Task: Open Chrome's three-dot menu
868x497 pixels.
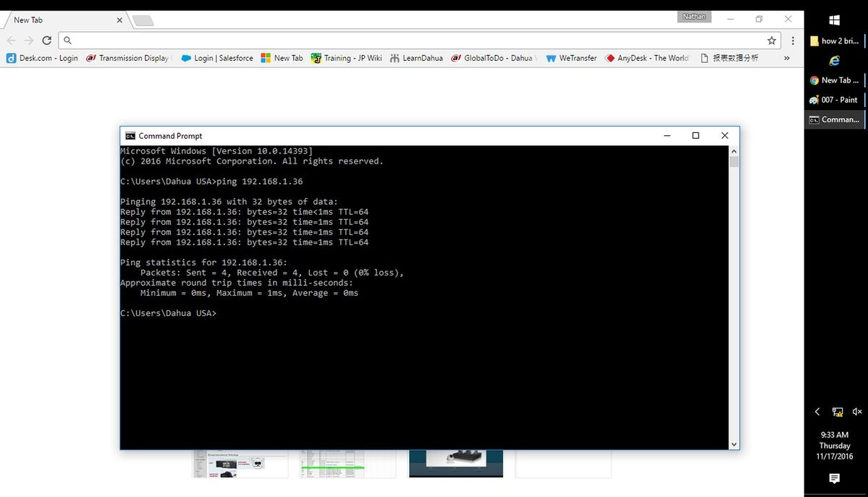Action: tap(793, 41)
